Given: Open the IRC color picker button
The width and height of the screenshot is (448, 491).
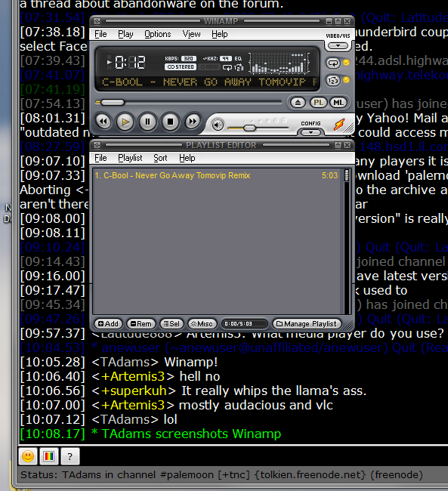Looking at the screenshot, I should point(49,456).
